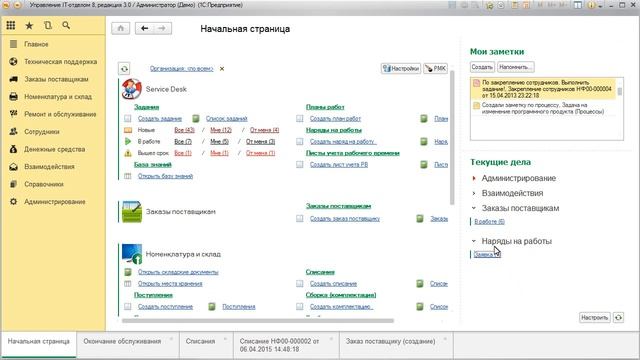
Task: Open history icon in the tools panel
Action: [x=48, y=25]
